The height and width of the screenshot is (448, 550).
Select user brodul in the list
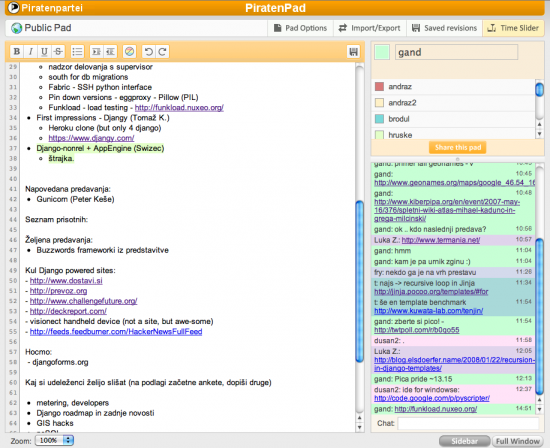point(453,119)
